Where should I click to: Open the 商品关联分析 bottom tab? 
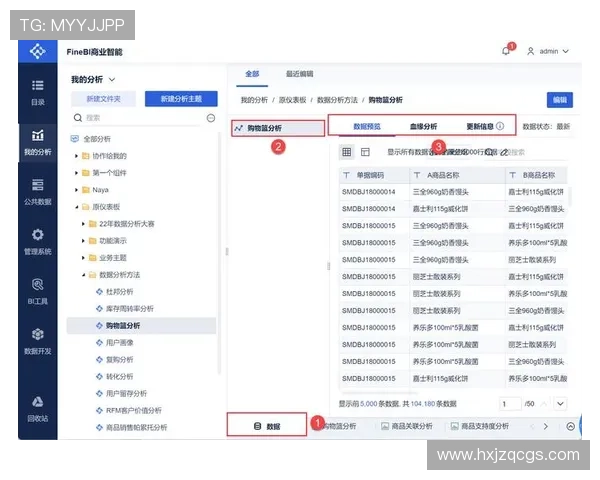(407, 426)
